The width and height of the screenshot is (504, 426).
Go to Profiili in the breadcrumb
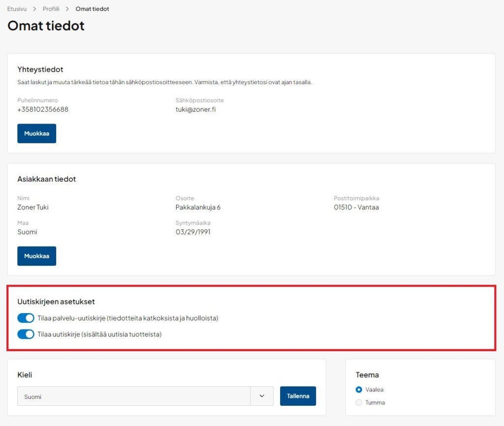pos(51,9)
